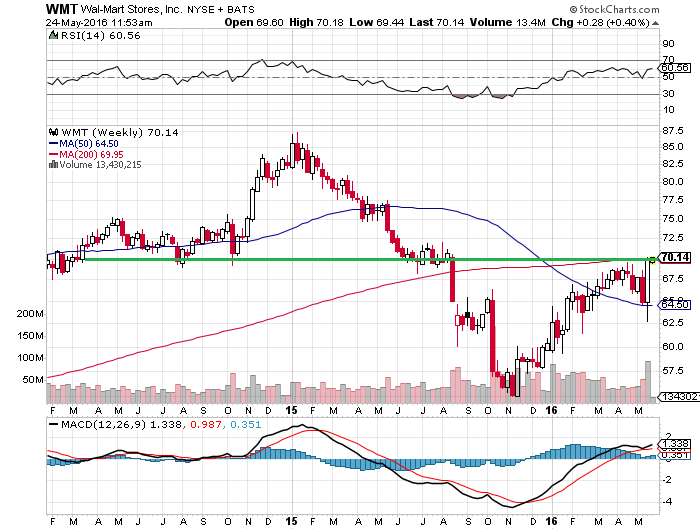The image size is (700, 530).
Task: Click the small triangle after Chg percentage
Action: pos(655,23)
